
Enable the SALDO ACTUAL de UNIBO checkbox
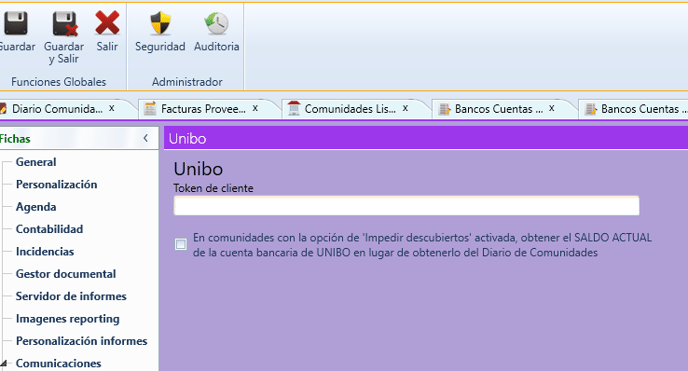[x=181, y=244]
